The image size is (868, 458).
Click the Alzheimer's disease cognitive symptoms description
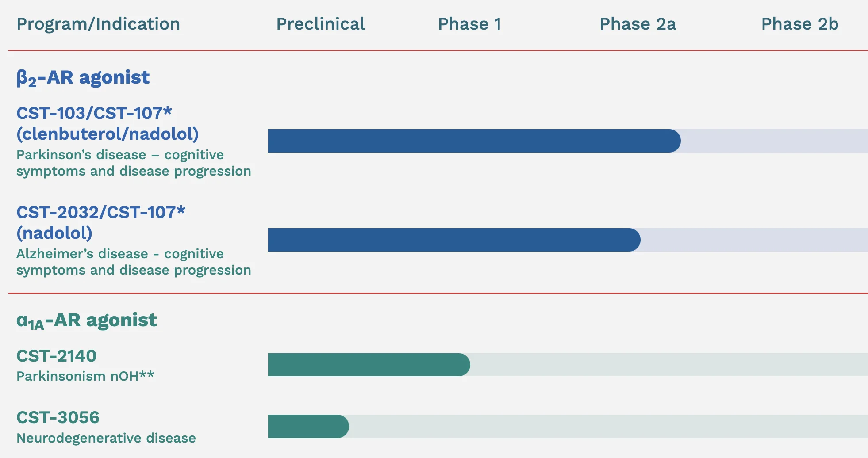coord(134,262)
